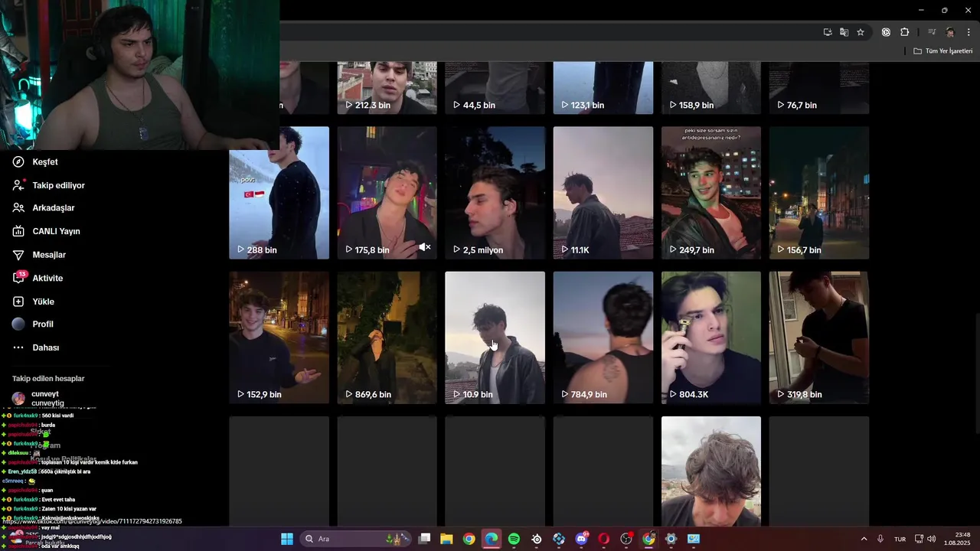
Task: Open video with 804.3K views
Action: pyautogui.click(x=711, y=337)
